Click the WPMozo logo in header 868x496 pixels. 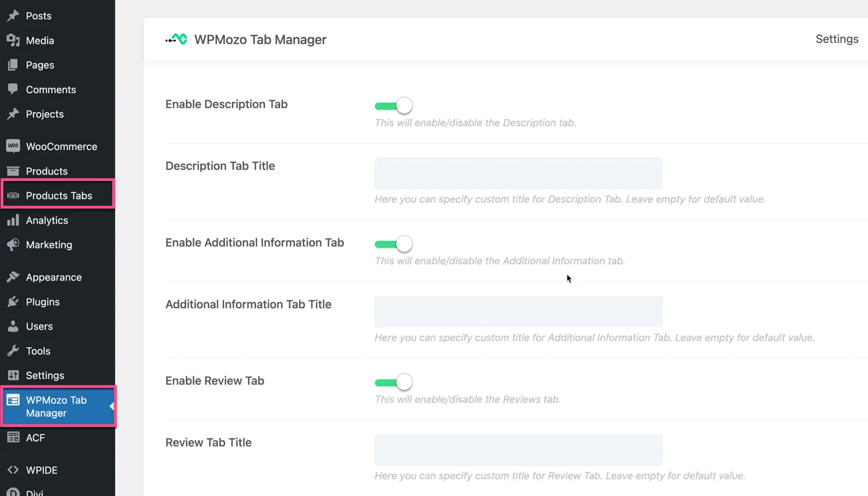point(177,39)
